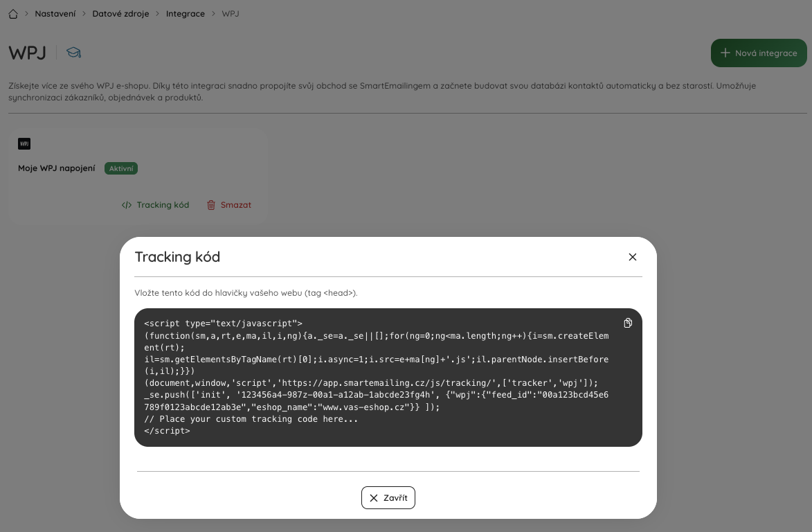
Task: Click the WPJ breadcrumb item
Action: 231,14
